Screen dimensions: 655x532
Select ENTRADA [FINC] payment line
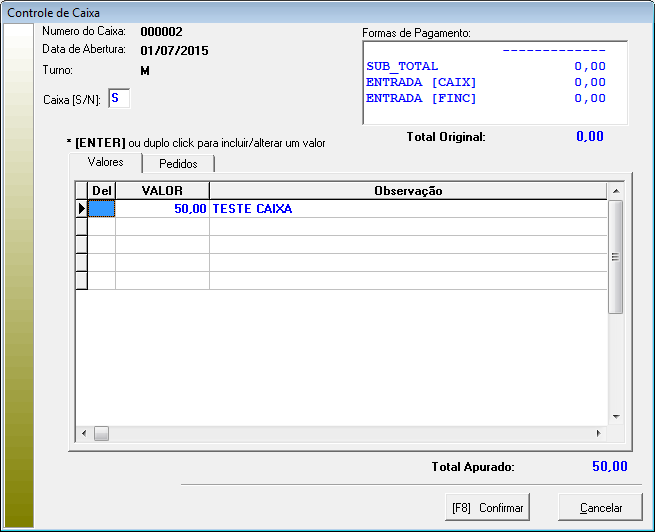(x=486, y=98)
